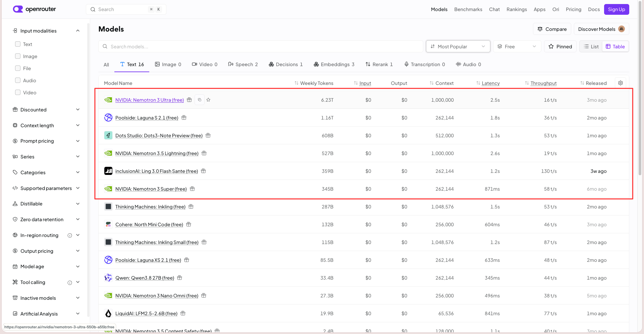The width and height of the screenshot is (644, 334).
Task: Click the Sign Up button
Action: (616, 9)
